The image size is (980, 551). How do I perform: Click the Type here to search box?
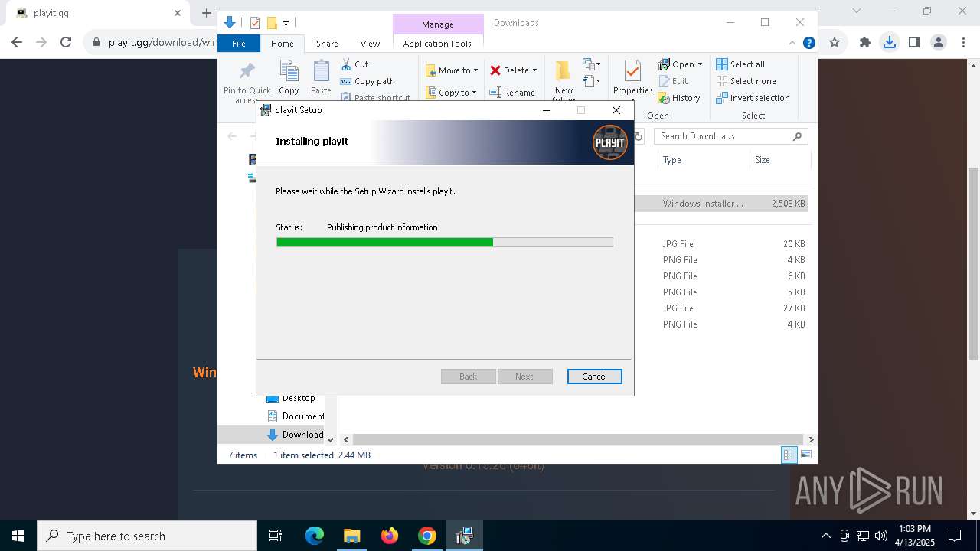coord(147,536)
